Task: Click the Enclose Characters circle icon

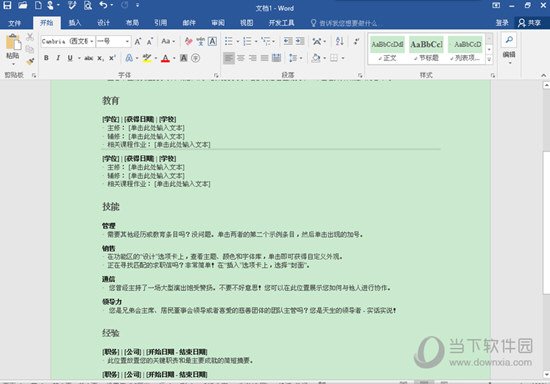Action: point(196,58)
